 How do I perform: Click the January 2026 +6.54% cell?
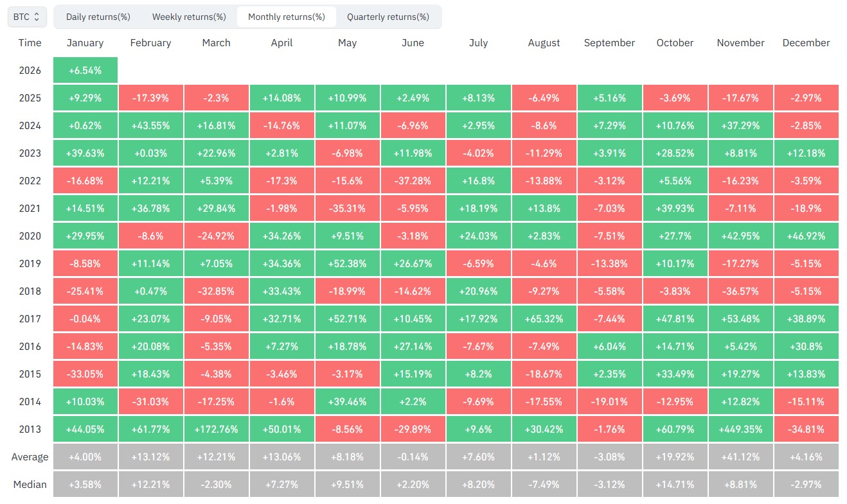coord(85,70)
